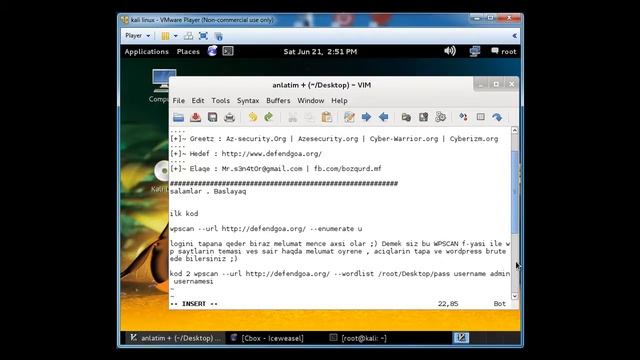
Task: Open the Places menu in top panel
Action: click(188, 51)
